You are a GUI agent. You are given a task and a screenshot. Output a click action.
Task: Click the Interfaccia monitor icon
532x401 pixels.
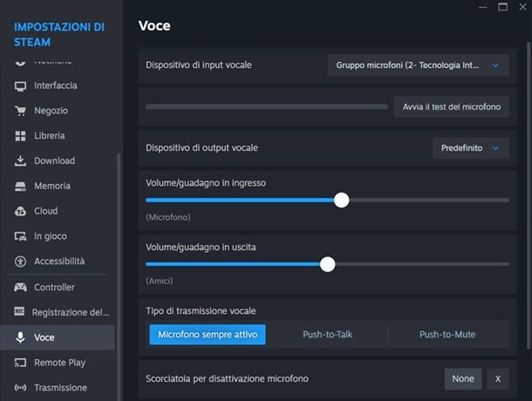pos(20,86)
